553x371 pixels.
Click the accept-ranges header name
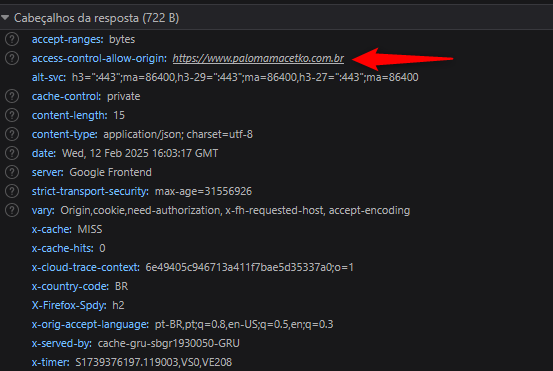(67, 39)
